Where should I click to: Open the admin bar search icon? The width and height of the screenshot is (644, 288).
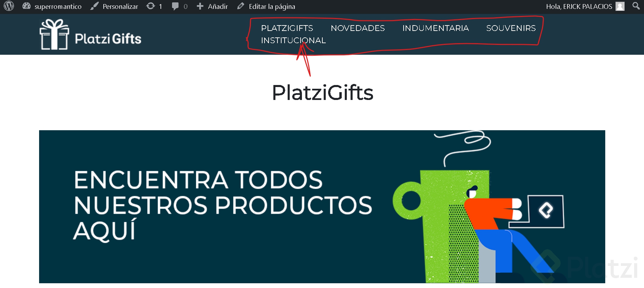[636, 6]
